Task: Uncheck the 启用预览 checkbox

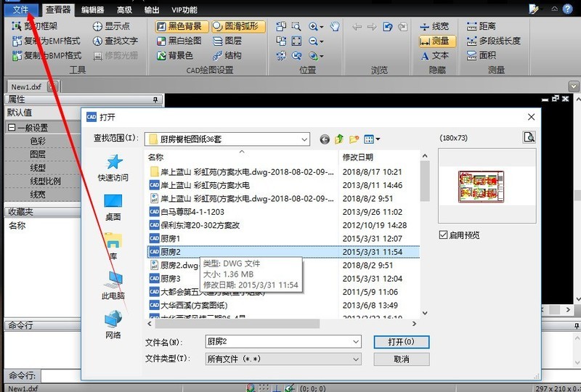Action: [444, 235]
